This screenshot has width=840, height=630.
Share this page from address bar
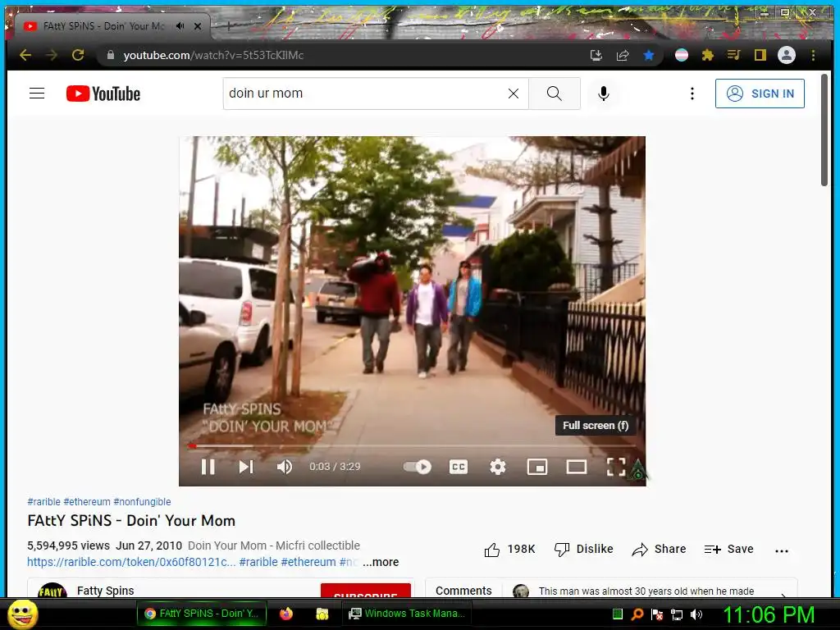623,55
